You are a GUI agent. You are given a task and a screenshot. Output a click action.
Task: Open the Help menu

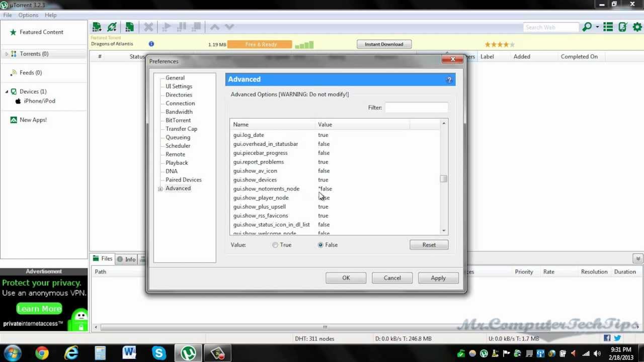[50, 15]
